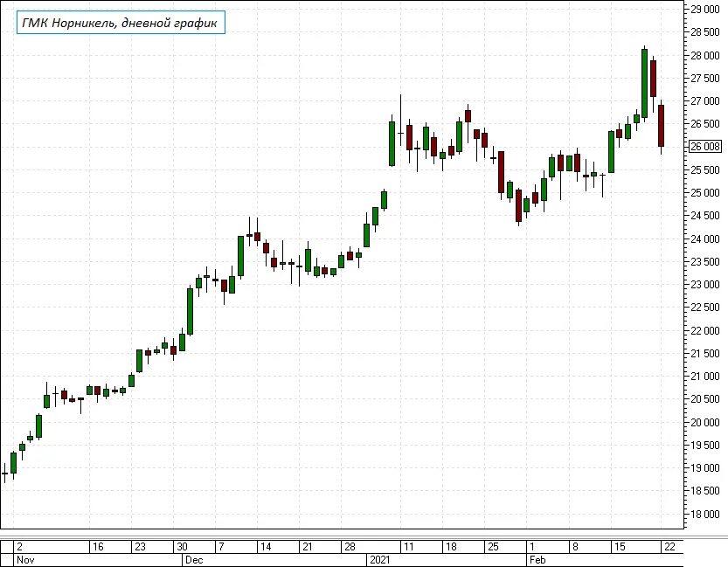Click the 20 500 price axis label

coord(705,398)
